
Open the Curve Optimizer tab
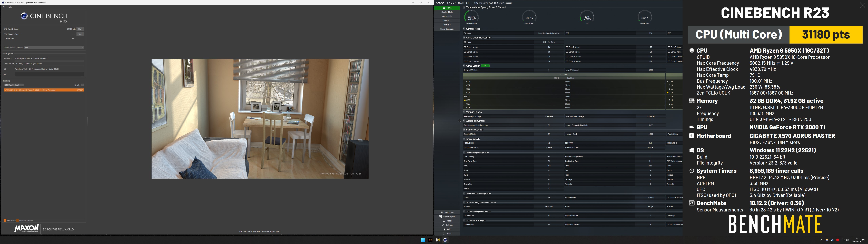447,29
